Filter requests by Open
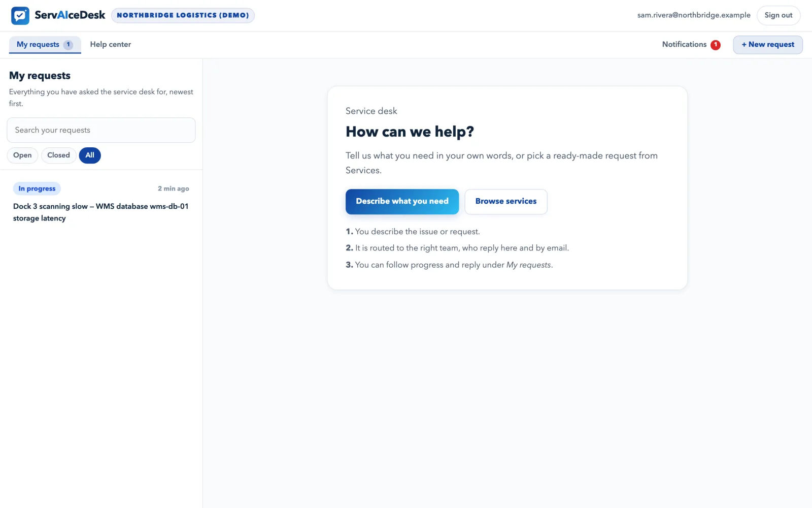The height and width of the screenshot is (508, 812). [22, 155]
